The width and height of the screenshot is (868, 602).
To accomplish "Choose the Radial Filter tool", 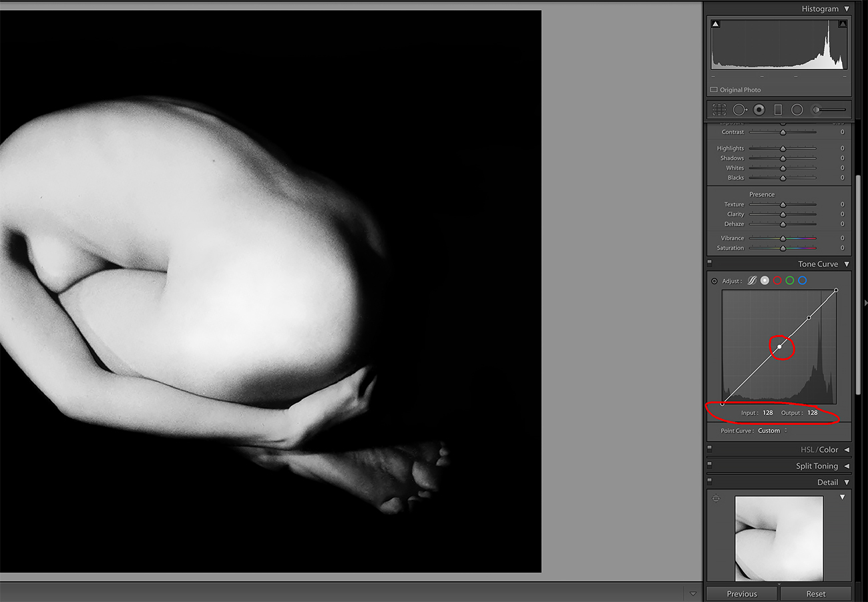I will tap(797, 109).
